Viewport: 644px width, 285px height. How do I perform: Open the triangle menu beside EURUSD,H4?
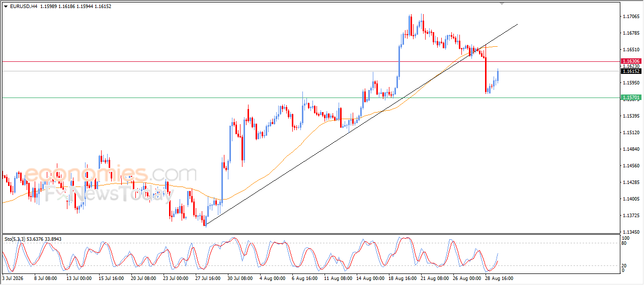click(6, 6)
